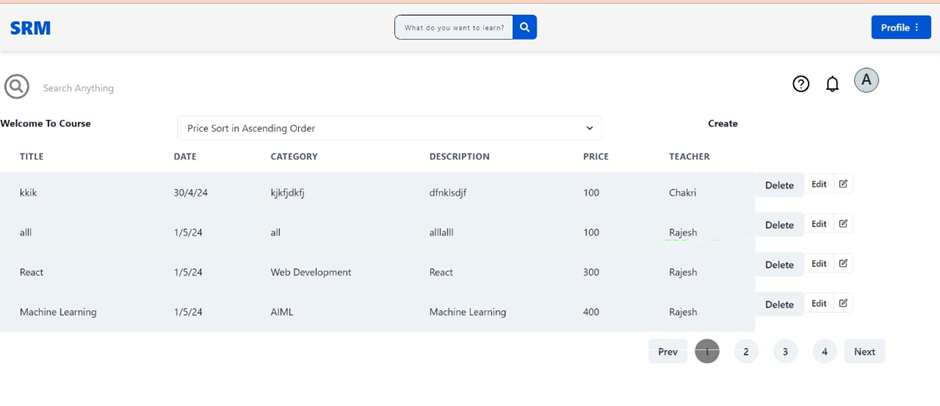The width and height of the screenshot is (940, 406).
Task: Click the TEACHER column header
Action: point(689,157)
